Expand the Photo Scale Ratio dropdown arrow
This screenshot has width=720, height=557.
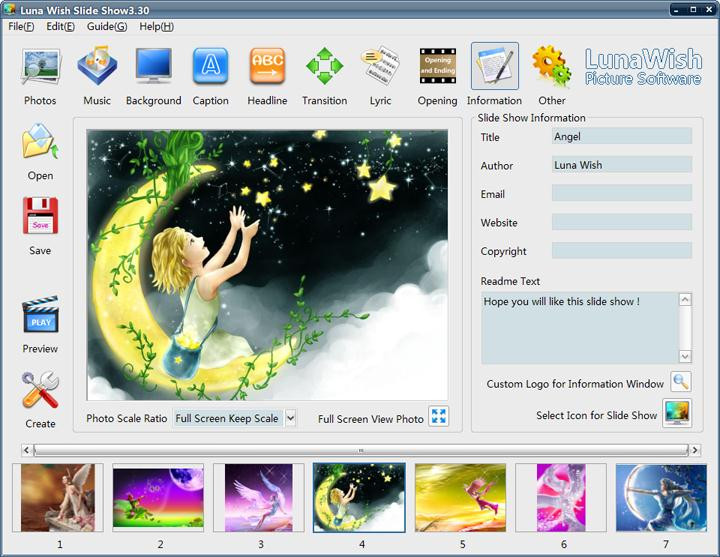tap(290, 418)
